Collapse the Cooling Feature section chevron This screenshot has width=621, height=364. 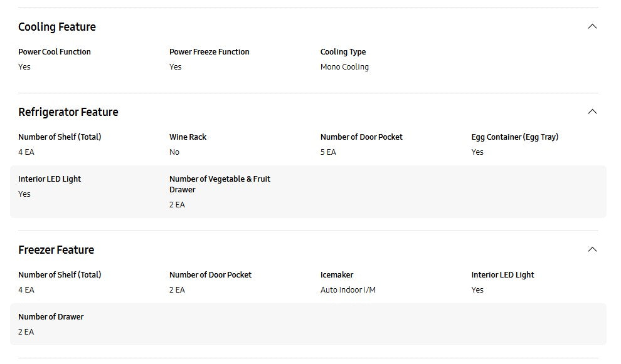[x=592, y=26]
